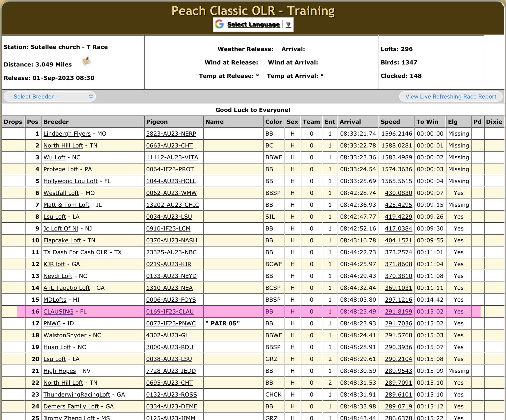Open pigeon 0663-AU23-CHT details
The width and height of the screenshot is (506, 420).
169,146
